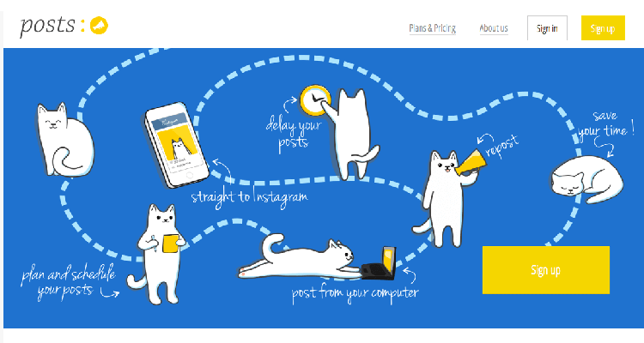Click the 'post from your computer' caption
Image resolution: width=644 pixels, height=343 pixels.
pos(355,294)
